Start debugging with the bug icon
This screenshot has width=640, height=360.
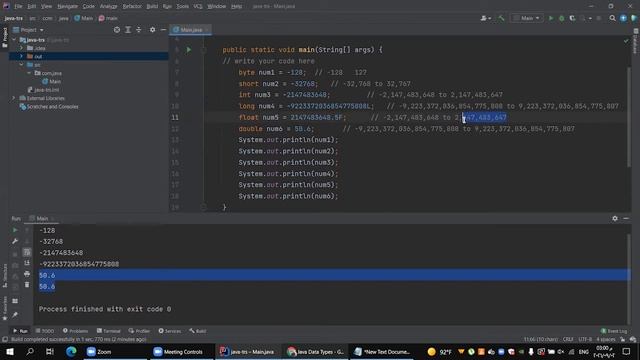point(562,18)
